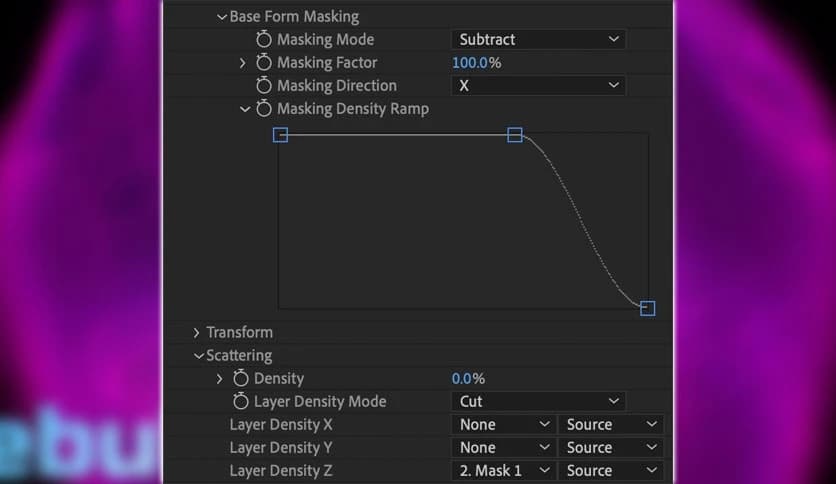The height and width of the screenshot is (484, 836).
Task: Open Layer Density X Source dropdown
Action: [610, 425]
